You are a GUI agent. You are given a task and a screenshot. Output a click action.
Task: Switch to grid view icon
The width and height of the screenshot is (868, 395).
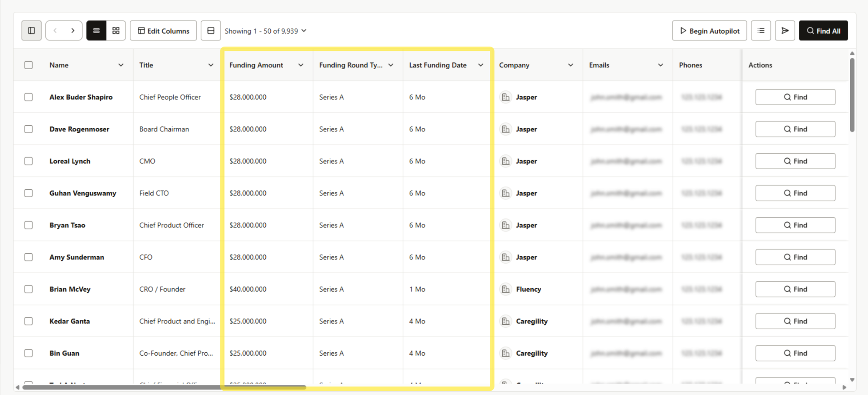pos(116,31)
